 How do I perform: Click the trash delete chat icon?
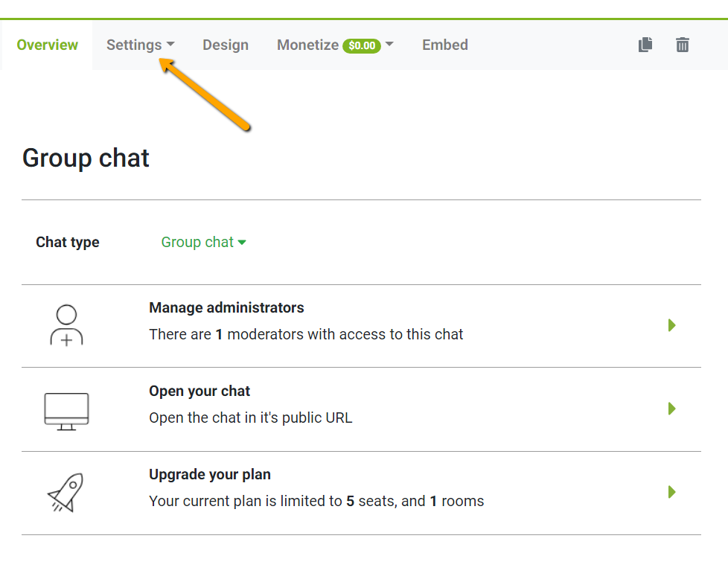[x=682, y=45]
